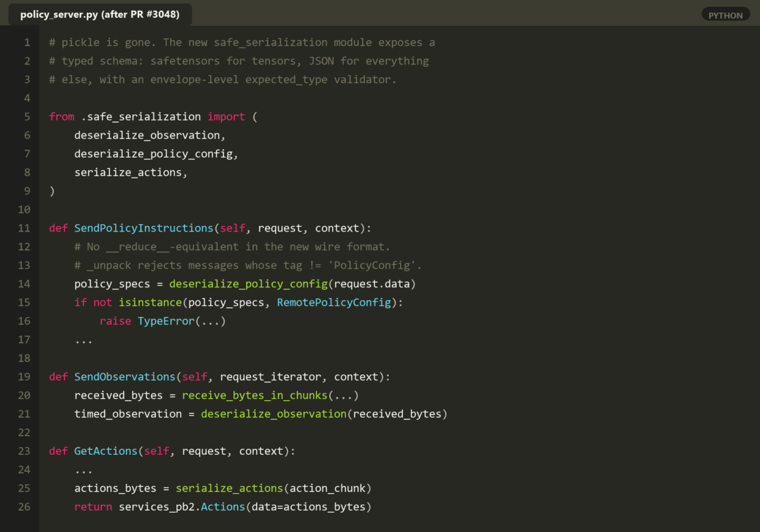Click line number 5 in the gutter
Viewport: 760px width, 532px height.
[x=27, y=117]
